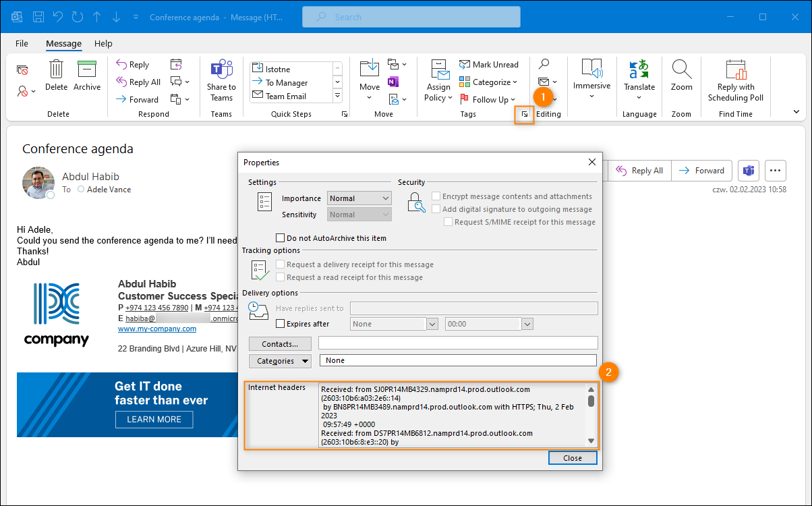812x506 pixels.
Task: Open Share to Teams
Action: click(221, 70)
